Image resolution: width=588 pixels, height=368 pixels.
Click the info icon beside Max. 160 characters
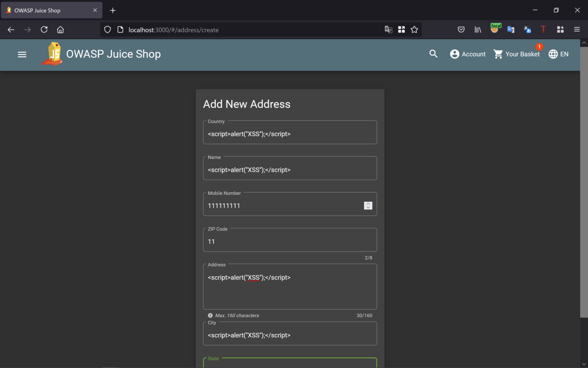210,315
